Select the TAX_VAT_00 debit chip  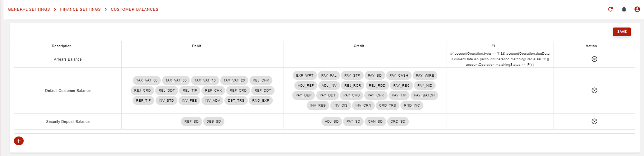pos(147,80)
